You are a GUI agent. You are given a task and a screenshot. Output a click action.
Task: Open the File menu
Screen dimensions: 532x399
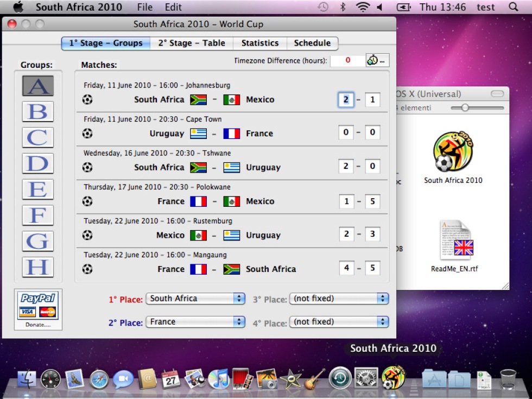pyautogui.click(x=145, y=7)
